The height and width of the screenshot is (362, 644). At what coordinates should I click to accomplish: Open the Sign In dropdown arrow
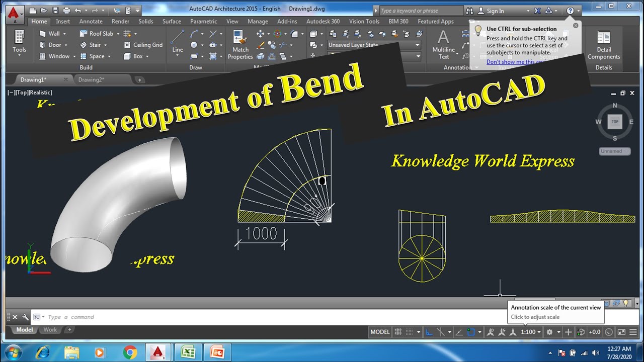(x=528, y=11)
